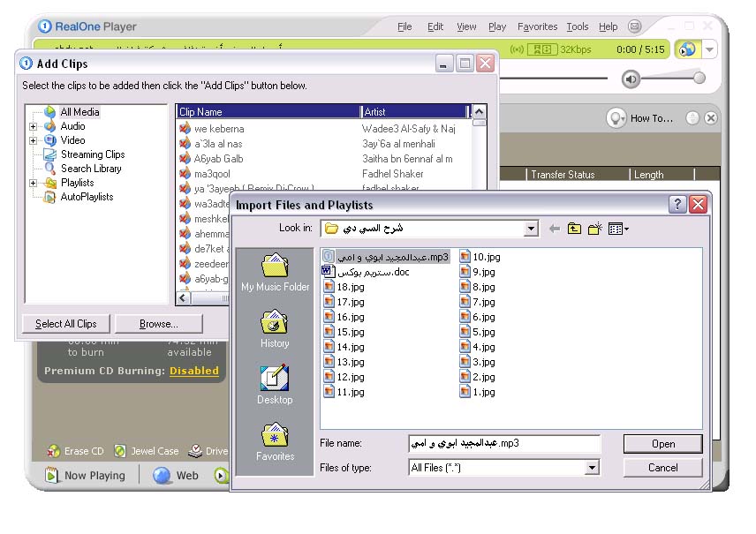The image size is (756, 534).
Task: Adjust the volume slider knob
Action: point(699,78)
